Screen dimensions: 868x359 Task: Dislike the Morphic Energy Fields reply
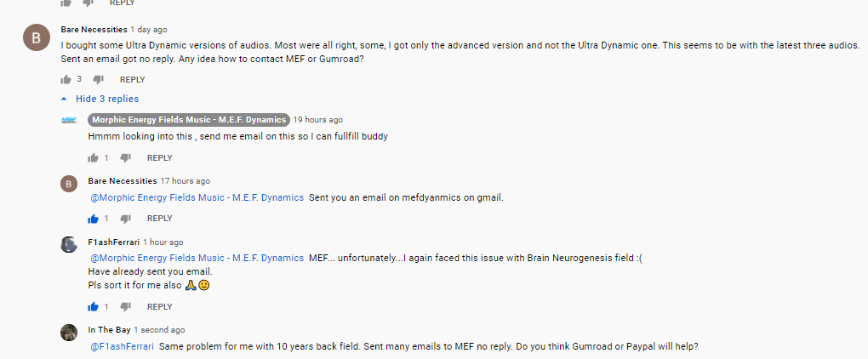pyautogui.click(x=125, y=158)
